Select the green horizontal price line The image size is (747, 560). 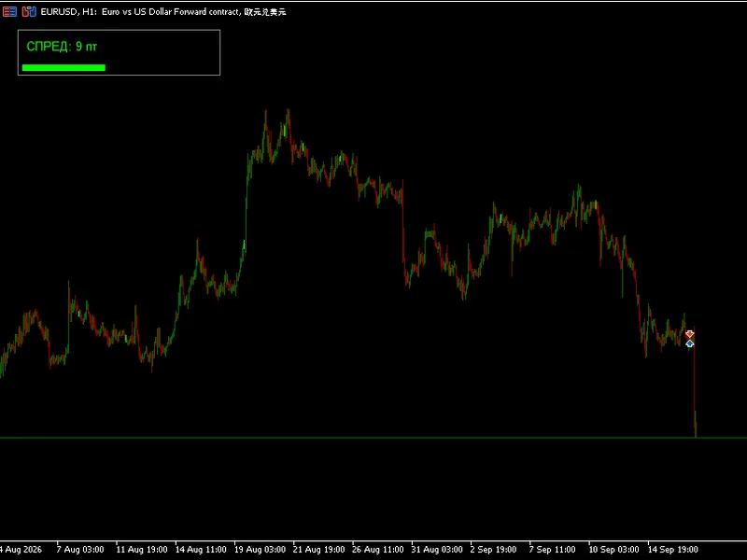(373, 437)
